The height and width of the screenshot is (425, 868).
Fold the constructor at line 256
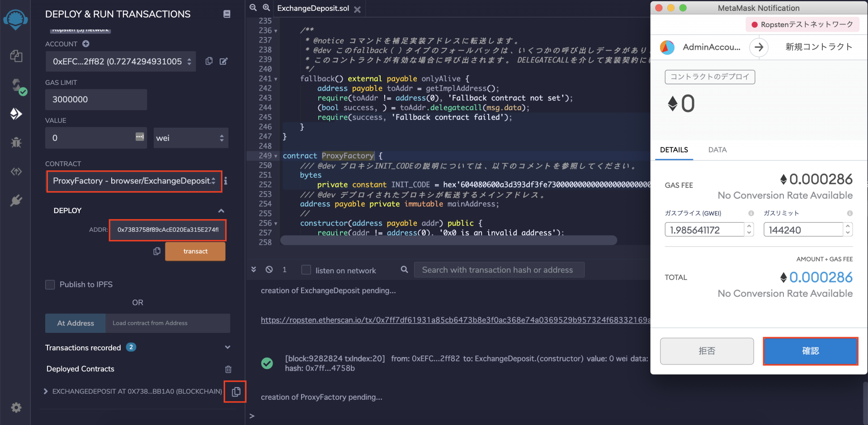(276, 224)
